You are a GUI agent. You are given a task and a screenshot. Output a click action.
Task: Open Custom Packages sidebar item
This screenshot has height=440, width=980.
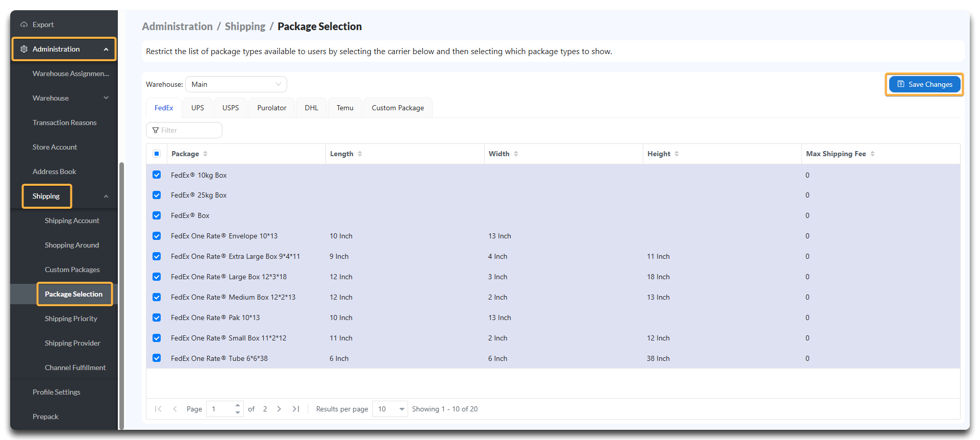[x=72, y=270]
